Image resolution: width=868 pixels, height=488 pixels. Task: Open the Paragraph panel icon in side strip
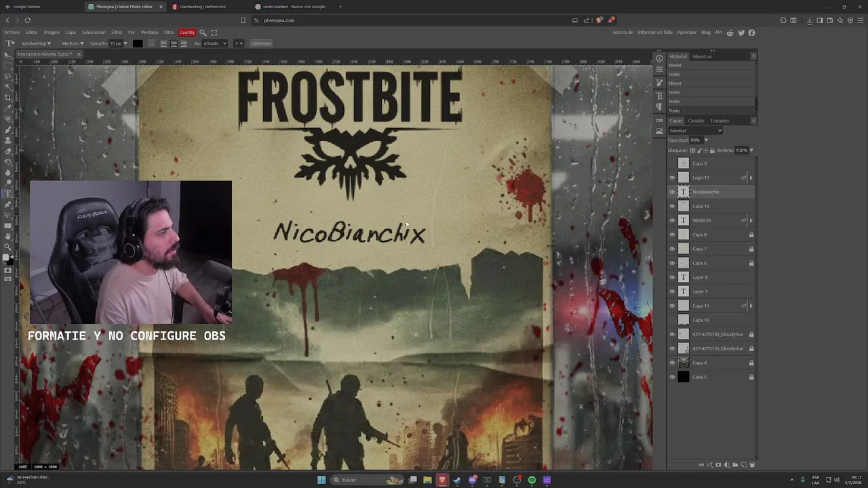click(x=659, y=107)
